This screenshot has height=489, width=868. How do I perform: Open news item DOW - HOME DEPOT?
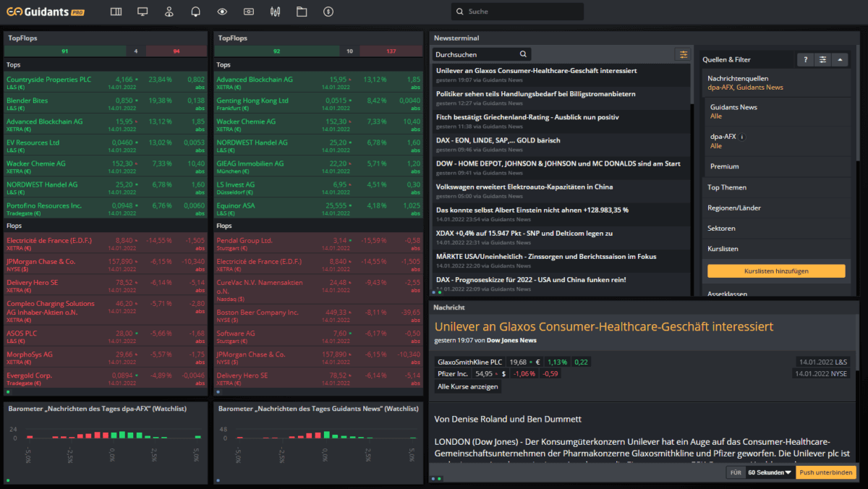[x=561, y=167]
